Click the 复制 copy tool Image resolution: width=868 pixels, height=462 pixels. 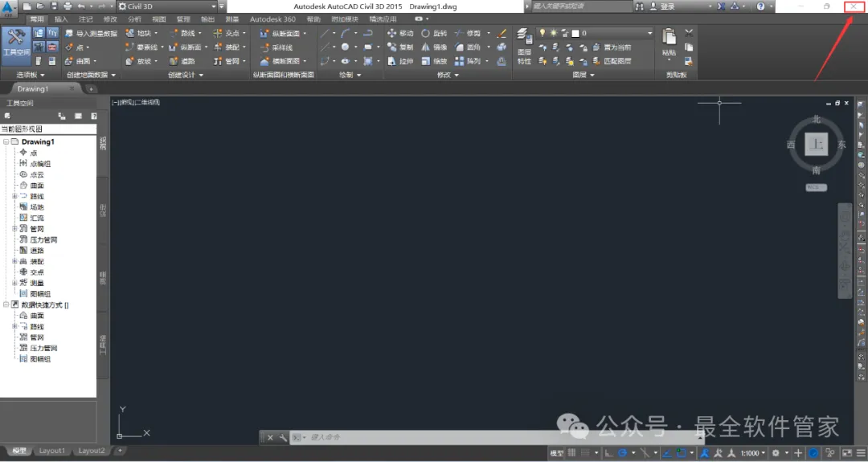pos(400,47)
